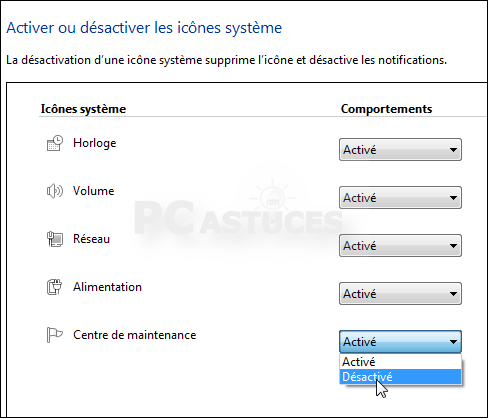The height and width of the screenshot is (418, 488).
Task: Click the Centre de maintenance label
Action: point(135,335)
